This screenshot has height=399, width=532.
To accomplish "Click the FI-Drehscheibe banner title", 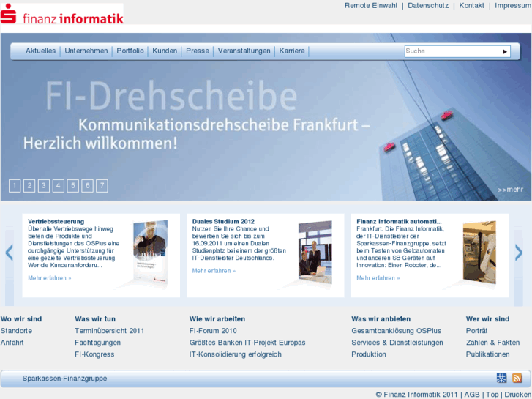I will point(171,96).
